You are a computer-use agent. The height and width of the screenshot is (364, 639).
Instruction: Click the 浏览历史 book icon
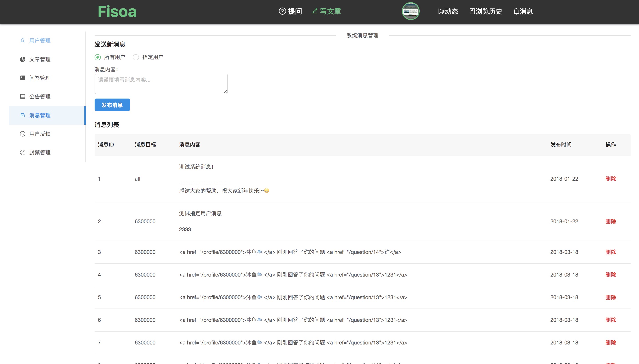[472, 12]
